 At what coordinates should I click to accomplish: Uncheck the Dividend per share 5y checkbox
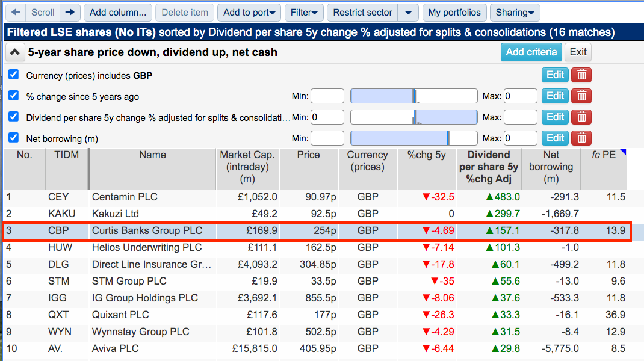(14, 116)
